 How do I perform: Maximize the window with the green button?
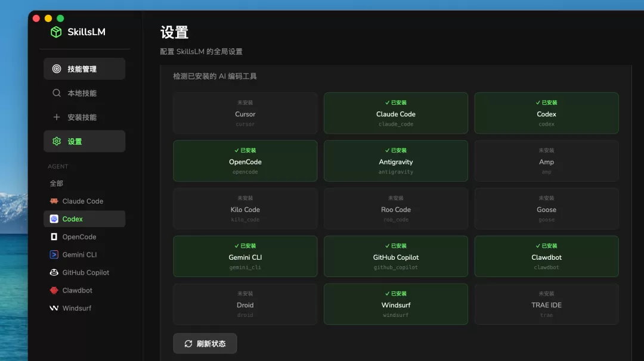coord(60,18)
